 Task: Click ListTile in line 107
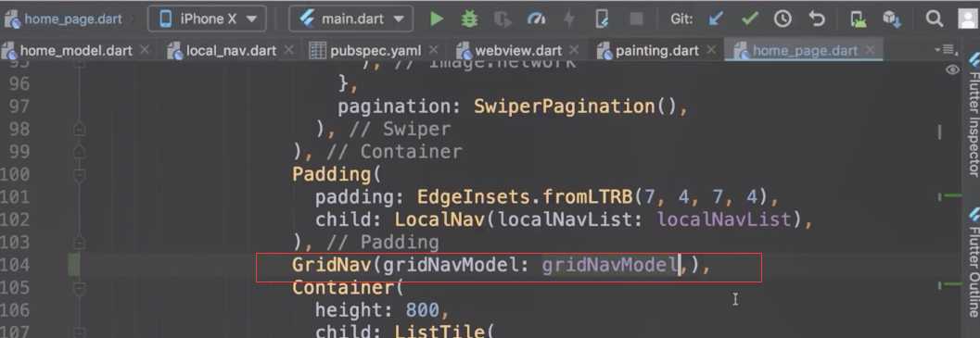click(439, 332)
